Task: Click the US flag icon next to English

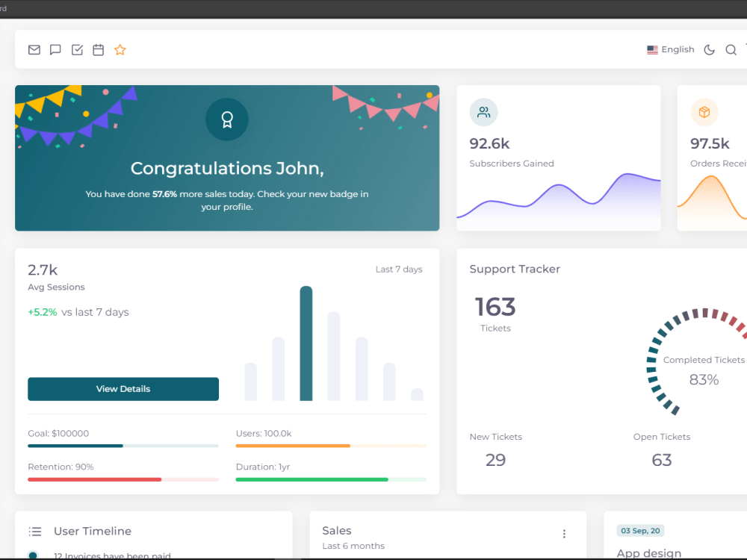Action: [651, 49]
